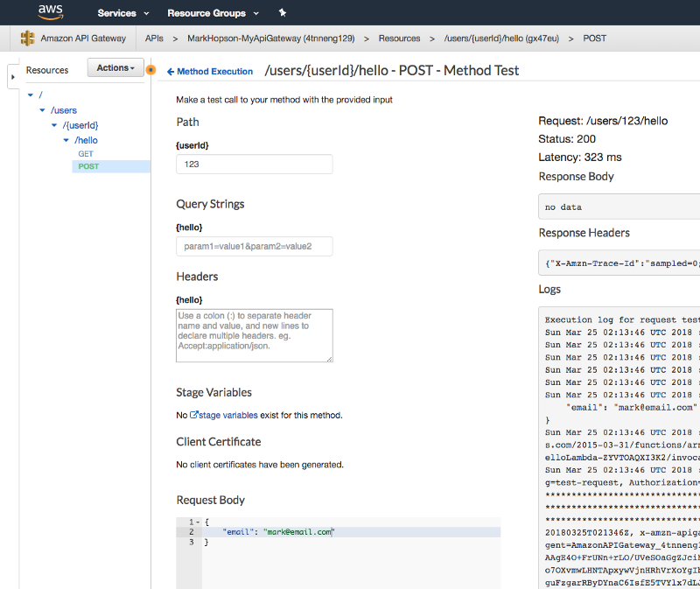
Task: Expand the collapsed left sidebar panel arrow
Action: click(12, 77)
